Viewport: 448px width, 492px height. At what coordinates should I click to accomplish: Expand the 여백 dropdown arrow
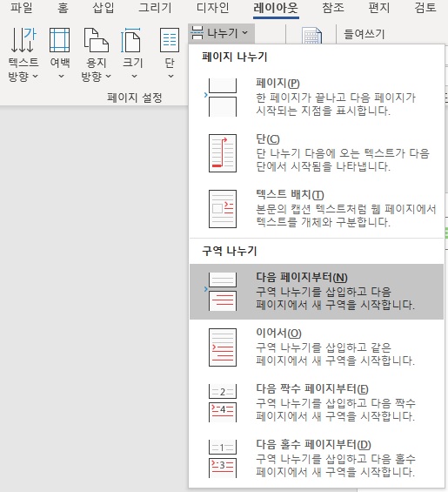61,77
